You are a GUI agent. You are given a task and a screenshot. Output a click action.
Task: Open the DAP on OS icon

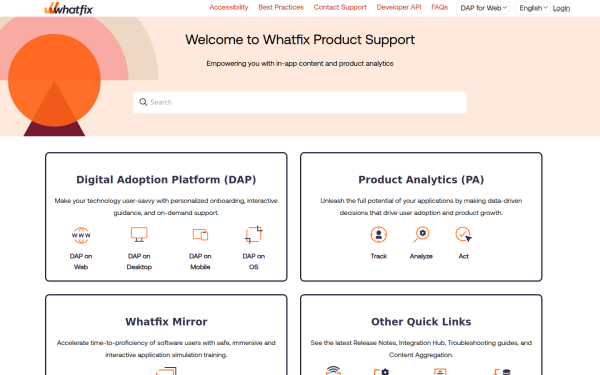click(254, 235)
